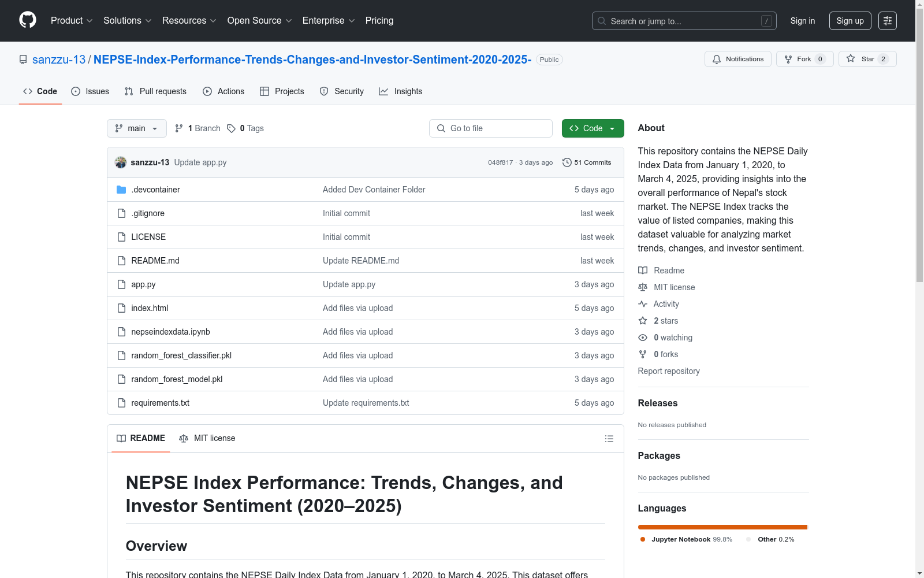Click the file icon beside LICENSE
The height and width of the screenshot is (578, 924).
pos(121,237)
